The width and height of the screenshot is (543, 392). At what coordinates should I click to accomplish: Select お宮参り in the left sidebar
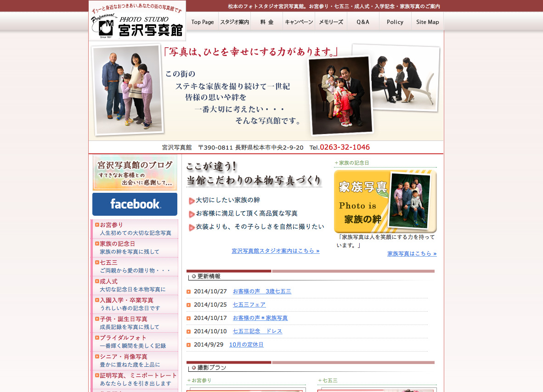112,225
